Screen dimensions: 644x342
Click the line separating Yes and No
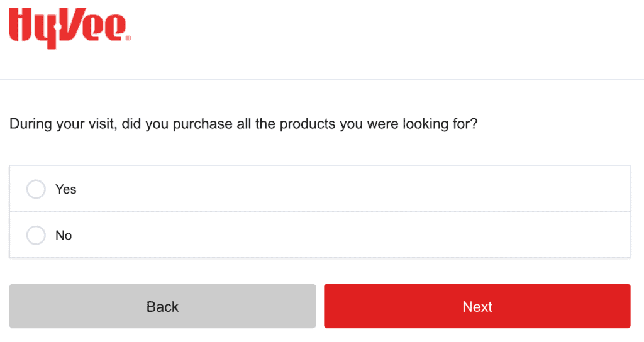point(319,212)
